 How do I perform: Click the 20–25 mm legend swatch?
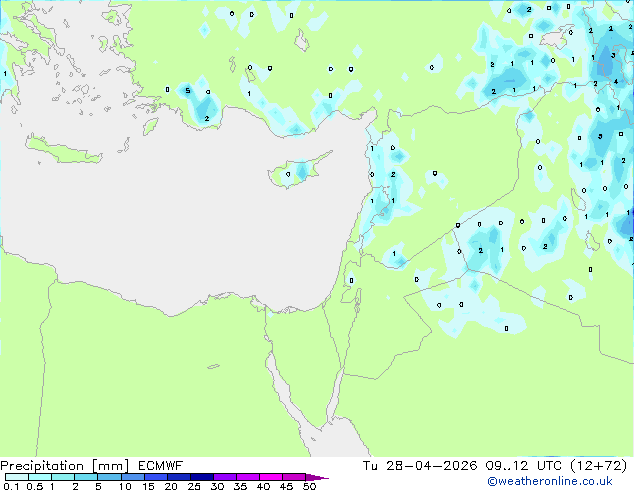point(178,477)
